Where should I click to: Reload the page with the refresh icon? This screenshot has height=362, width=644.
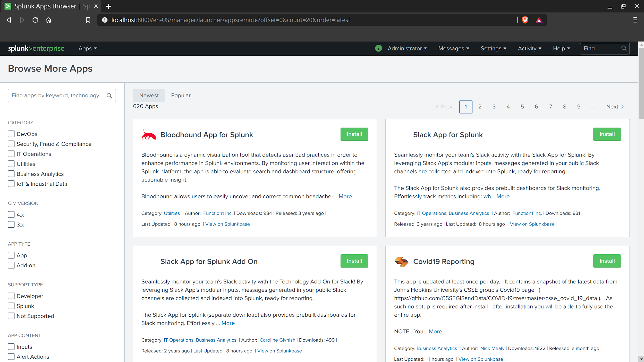coord(35,20)
